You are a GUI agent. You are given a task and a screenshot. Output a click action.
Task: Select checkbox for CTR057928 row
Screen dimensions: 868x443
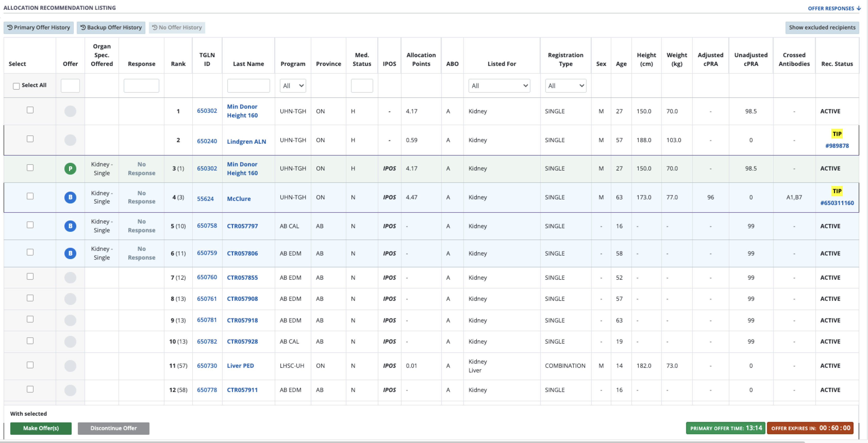pos(30,341)
